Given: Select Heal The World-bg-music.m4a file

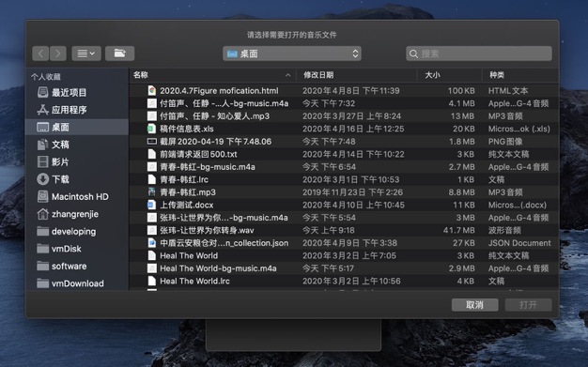Looking at the screenshot, I should (344, 268).
